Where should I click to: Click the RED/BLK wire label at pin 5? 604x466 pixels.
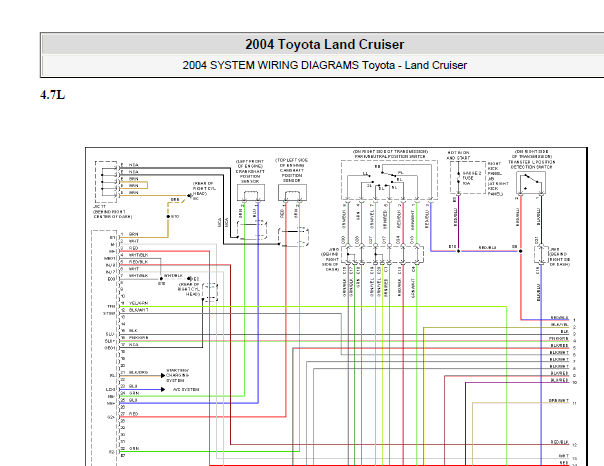click(138, 262)
